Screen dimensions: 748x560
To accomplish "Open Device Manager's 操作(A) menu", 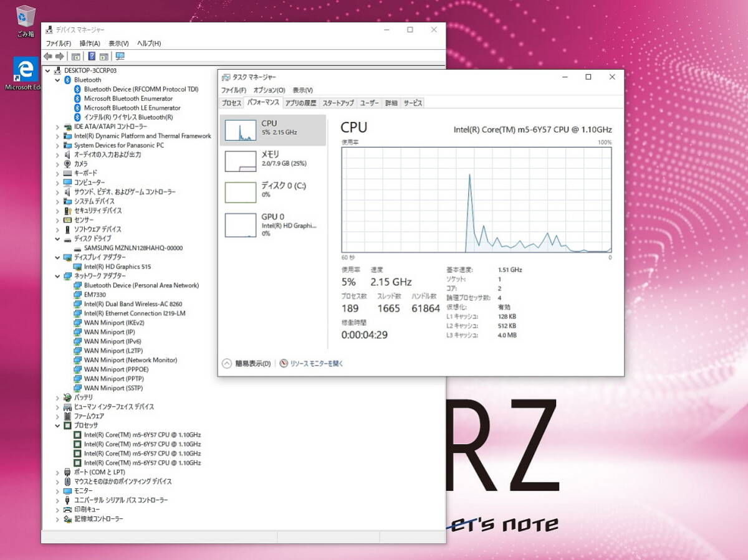I will [x=90, y=44].
